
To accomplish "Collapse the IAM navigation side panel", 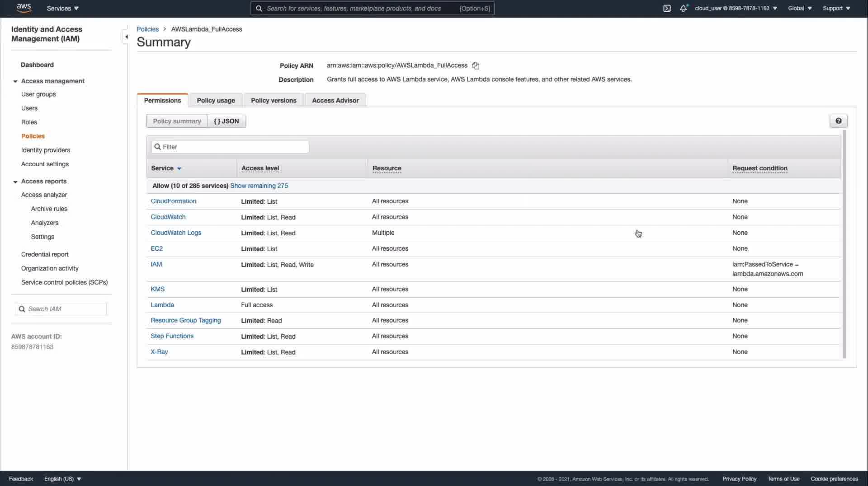I will (126, 37).
